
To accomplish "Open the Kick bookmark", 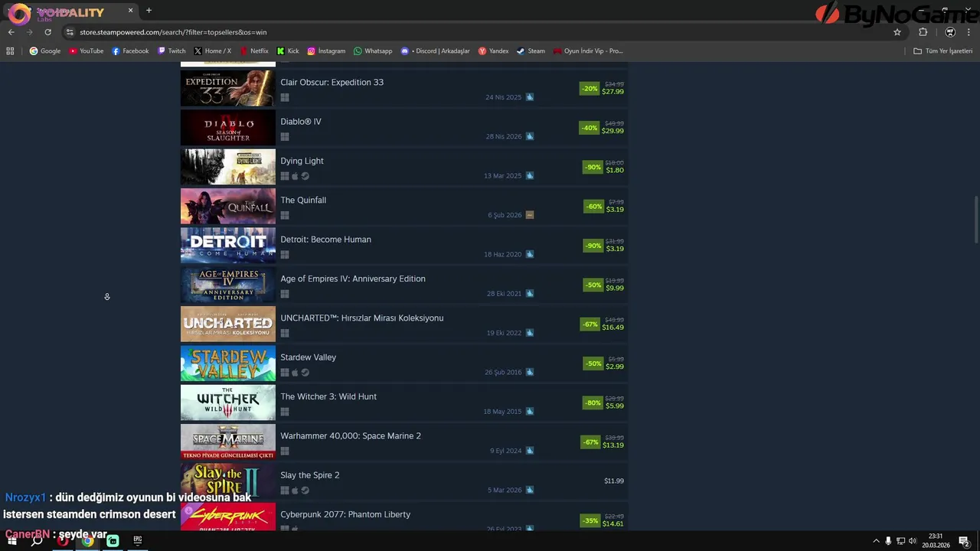I will tap(288, 51).
